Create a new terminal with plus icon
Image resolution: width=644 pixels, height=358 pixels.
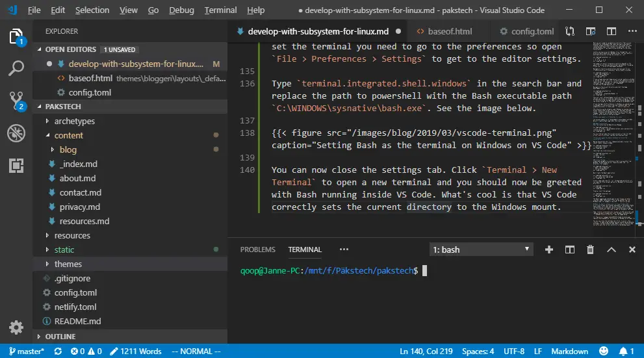(548, 249)
